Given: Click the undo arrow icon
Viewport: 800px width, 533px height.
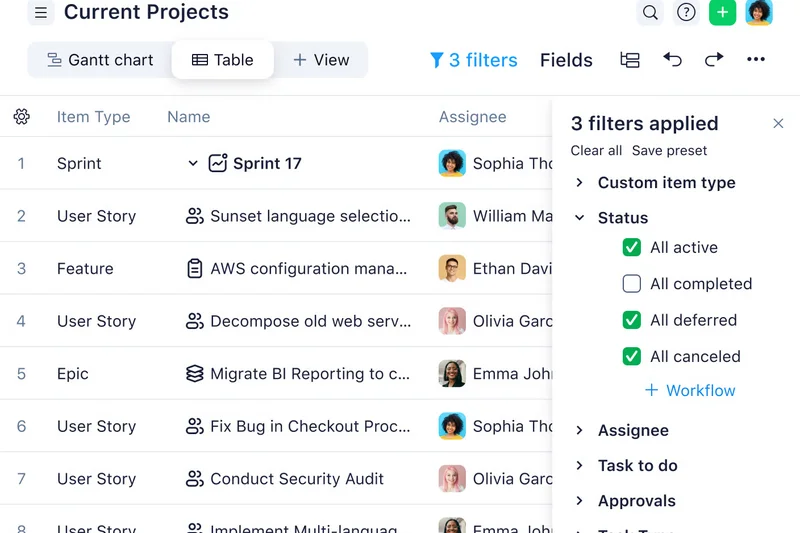Looking at the screenshot, I should (672, 60).
